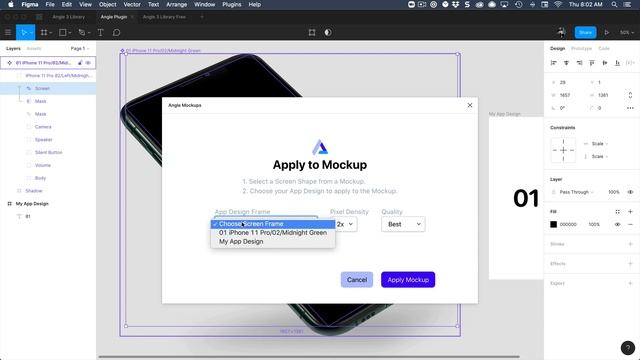Toggle visibility of 01 iPhone 11 Pro layer
This screenshot has height=360, width=640.
(x=88, y=63)
